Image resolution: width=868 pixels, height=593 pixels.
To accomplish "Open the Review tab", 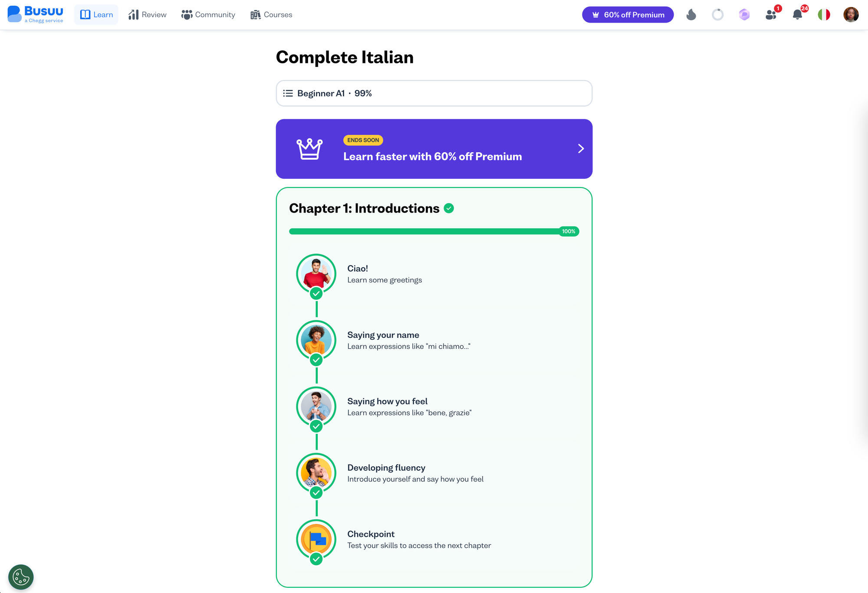I will click(148, 15).
